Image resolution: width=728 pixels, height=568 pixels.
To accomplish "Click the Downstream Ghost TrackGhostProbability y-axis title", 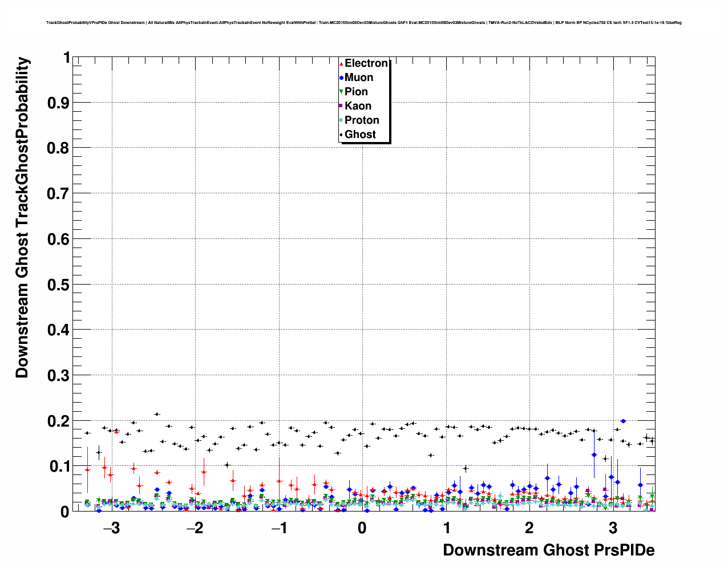I will pos(22,217).
